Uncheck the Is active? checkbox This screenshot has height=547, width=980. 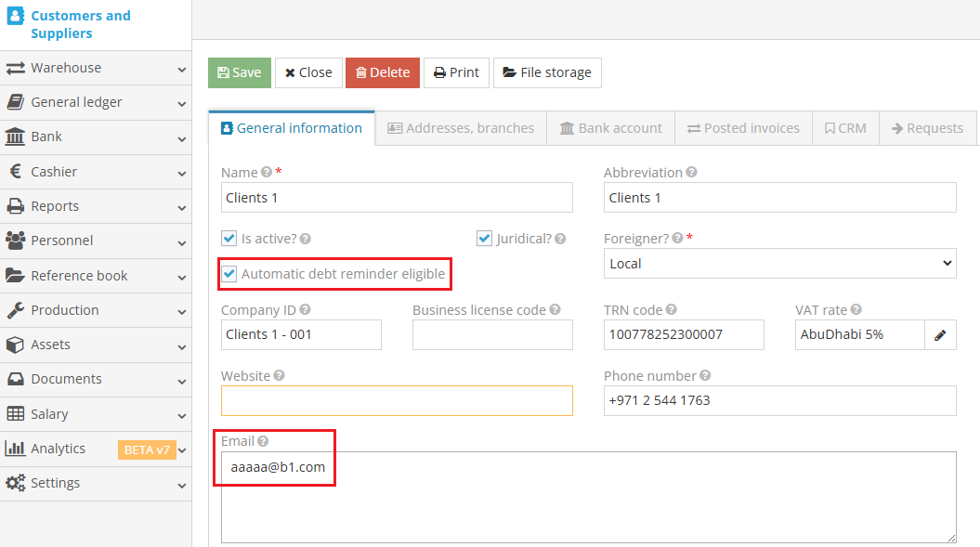(229, 238)
